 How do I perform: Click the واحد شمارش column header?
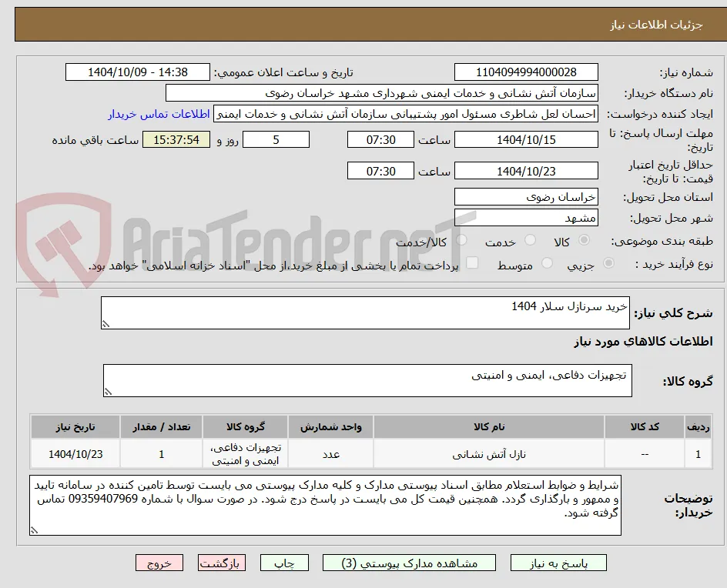[331, 426]
